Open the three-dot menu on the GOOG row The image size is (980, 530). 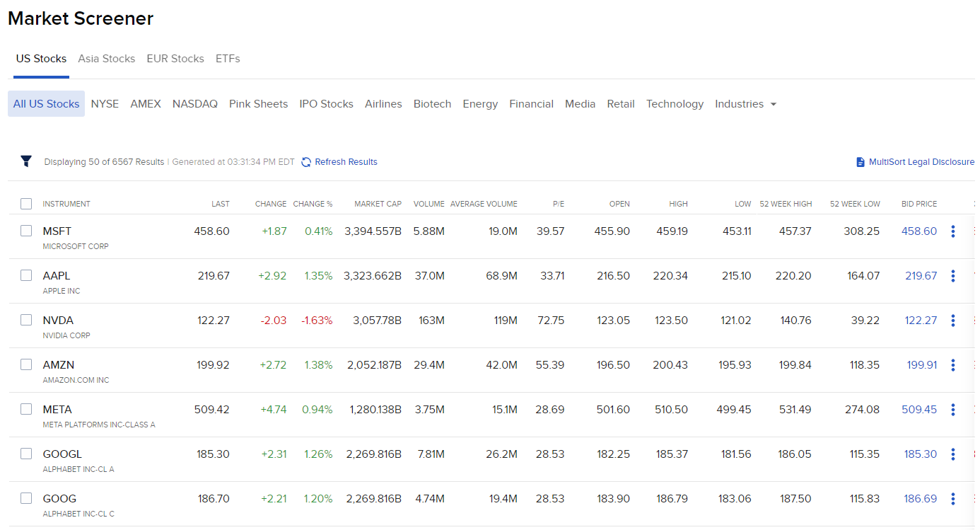[952, 498]
